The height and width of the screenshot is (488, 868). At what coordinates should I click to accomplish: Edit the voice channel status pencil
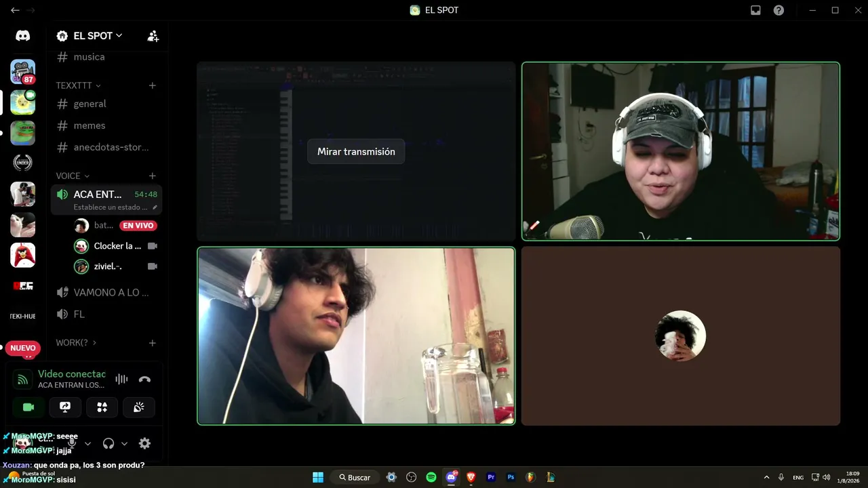[x=155, y=207]
